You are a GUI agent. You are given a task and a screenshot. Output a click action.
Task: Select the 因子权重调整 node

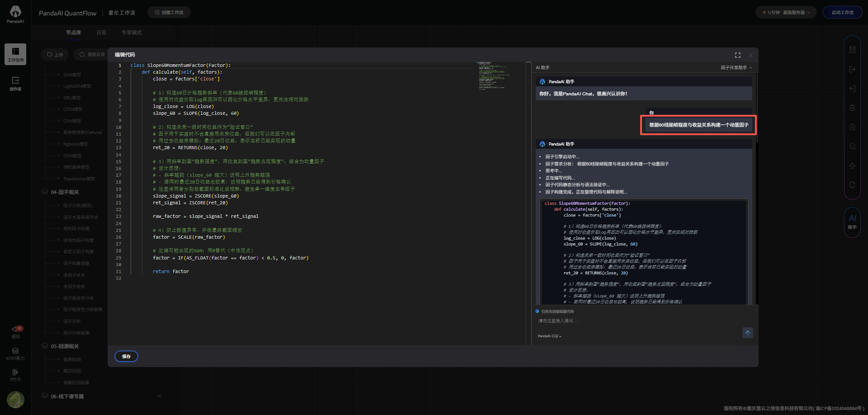(x=76, y=264)
